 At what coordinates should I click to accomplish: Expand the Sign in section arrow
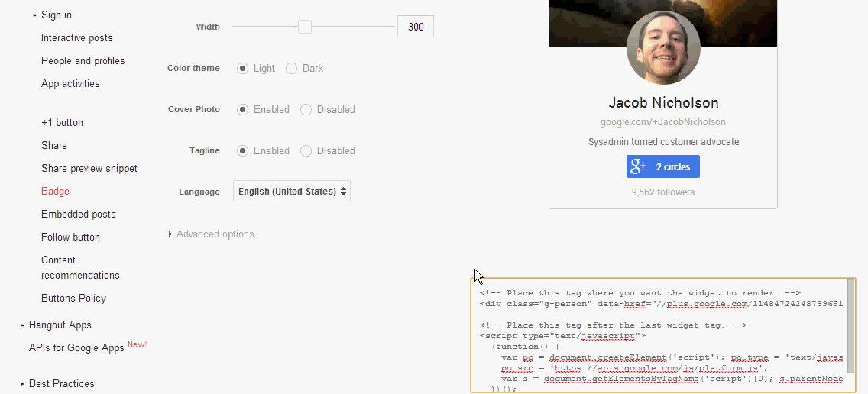click(x=35, y=15)
